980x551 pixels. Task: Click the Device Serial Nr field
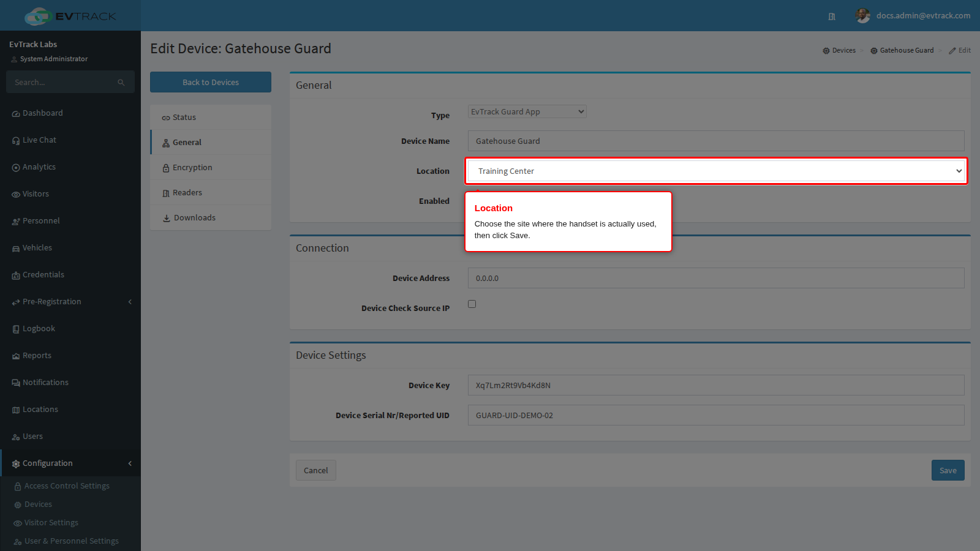(716, 415)
